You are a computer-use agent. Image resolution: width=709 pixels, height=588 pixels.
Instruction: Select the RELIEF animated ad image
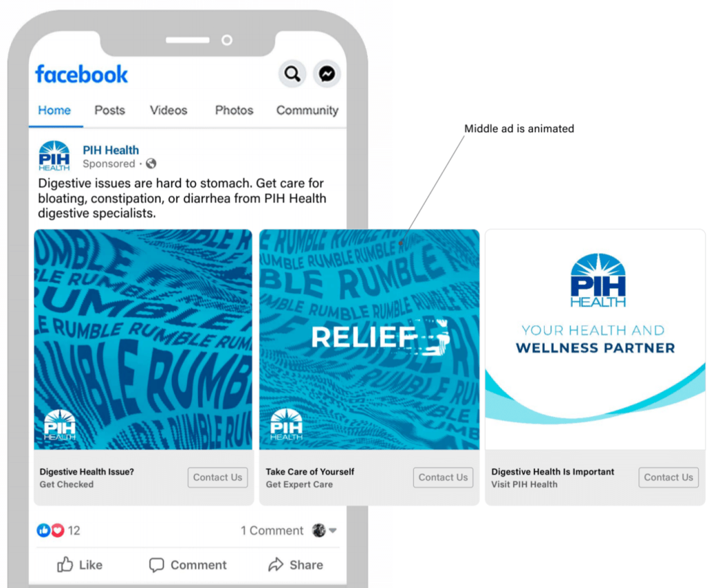pos(369,339)
